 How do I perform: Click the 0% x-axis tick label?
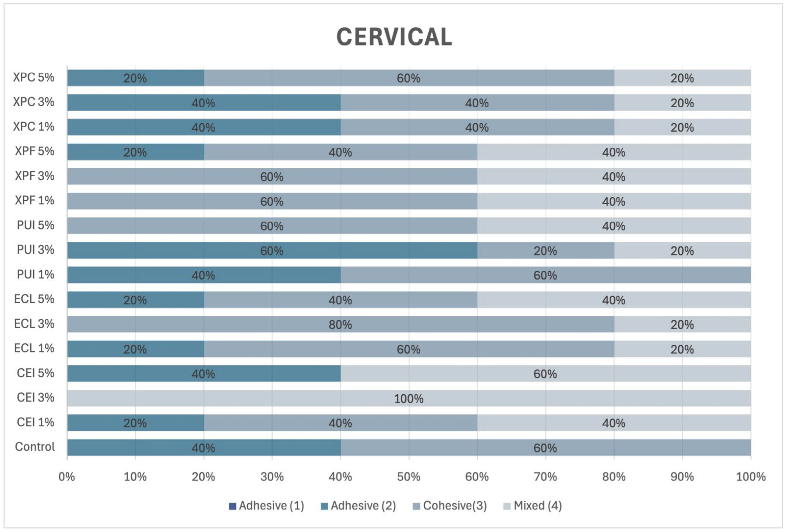click(x=67, y=477)
